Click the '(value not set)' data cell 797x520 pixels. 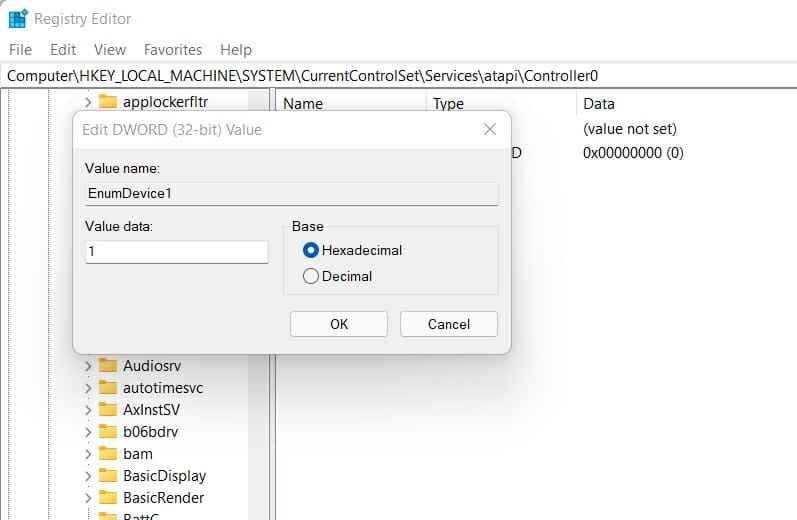630,129
